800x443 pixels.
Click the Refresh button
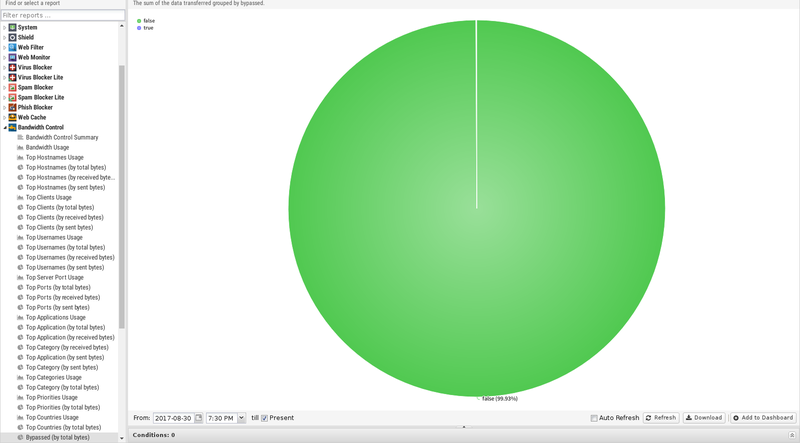pos(661,417)
